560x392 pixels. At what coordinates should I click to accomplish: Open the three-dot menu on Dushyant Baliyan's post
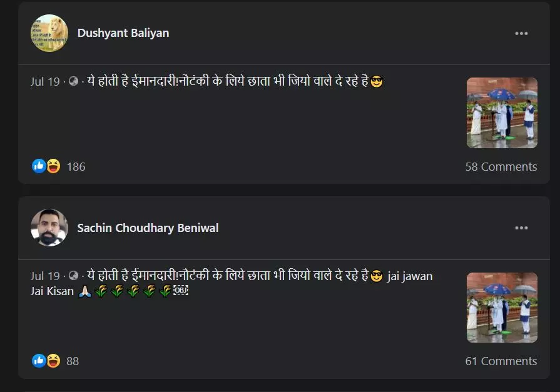pyautogui.click(x=521, y=33)
